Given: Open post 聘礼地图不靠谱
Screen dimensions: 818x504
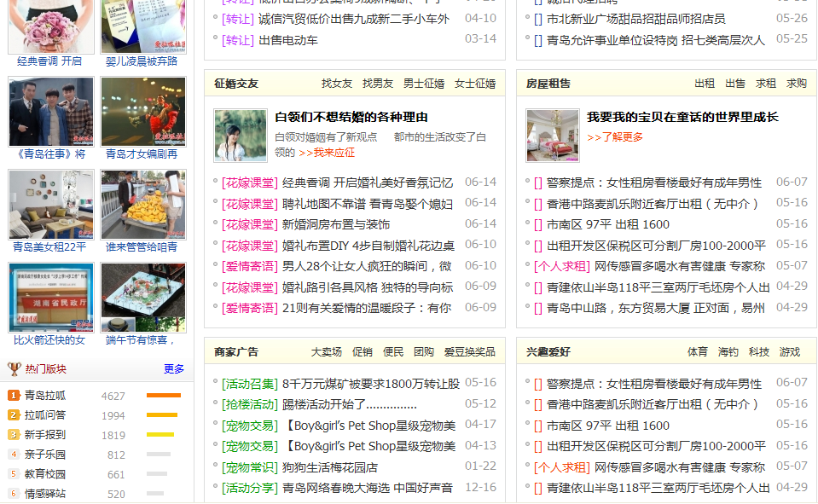Looking at the screenshot, I should (x=368, y=204).
